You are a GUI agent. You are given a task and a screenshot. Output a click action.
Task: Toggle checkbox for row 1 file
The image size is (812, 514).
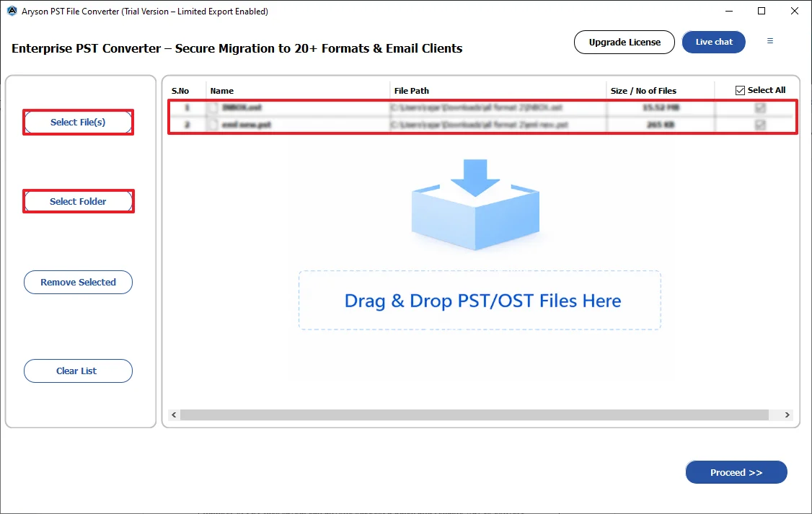(x=760, y=107)
